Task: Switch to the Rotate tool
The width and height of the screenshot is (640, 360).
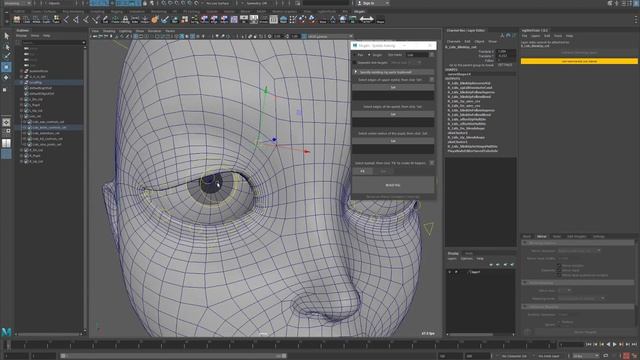Action: coord(7,78)
